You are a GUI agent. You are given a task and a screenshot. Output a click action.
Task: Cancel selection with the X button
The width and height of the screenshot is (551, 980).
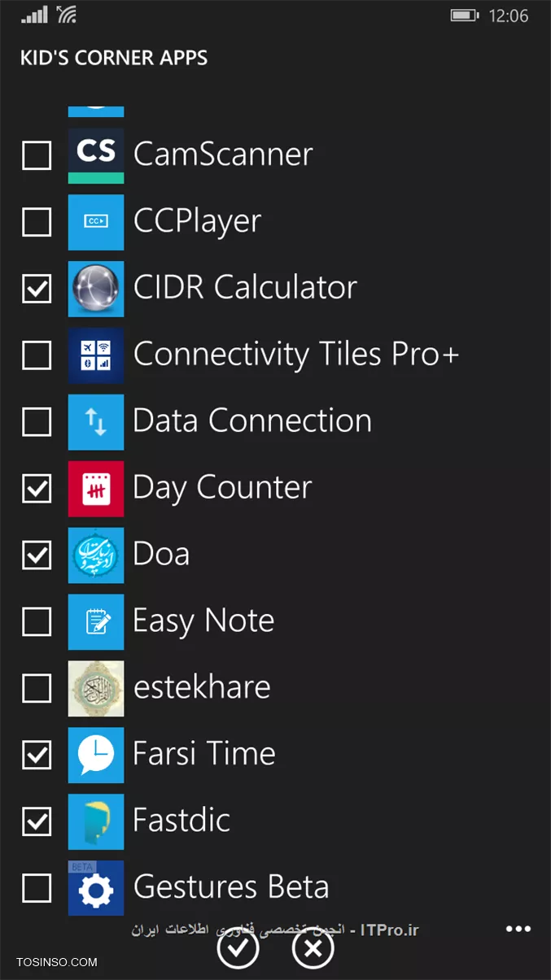coord(313,947)
